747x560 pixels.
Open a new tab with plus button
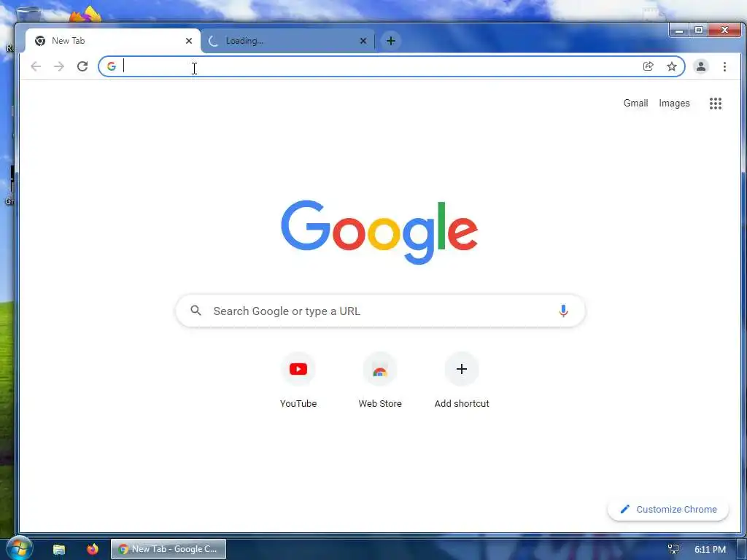pos(391,41)
